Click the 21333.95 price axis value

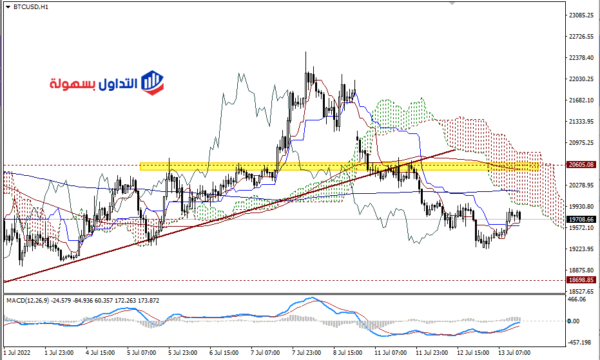click(x=581, y=122)
